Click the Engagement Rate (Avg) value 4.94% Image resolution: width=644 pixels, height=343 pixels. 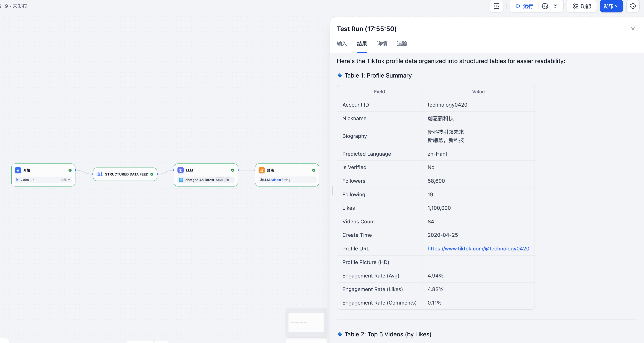coord(435,276)
